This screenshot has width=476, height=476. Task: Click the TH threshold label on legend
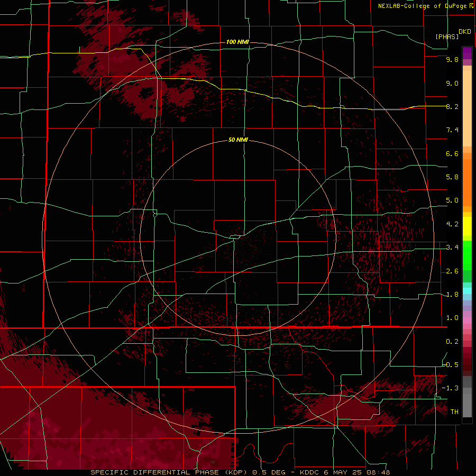[454, 412]
